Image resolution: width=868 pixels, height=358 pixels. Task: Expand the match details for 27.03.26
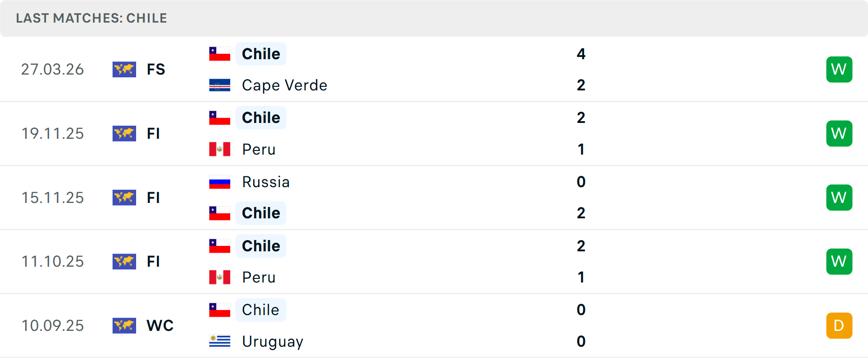434,69
